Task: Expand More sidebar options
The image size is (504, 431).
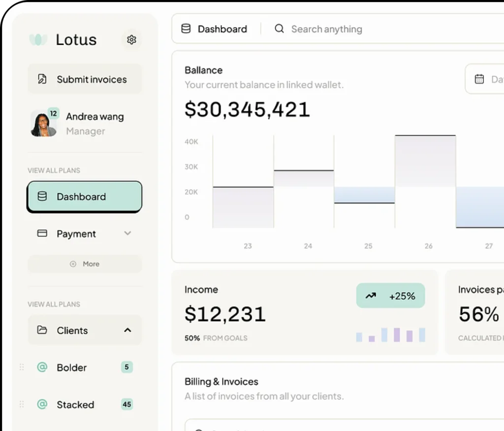Action: [x=85, y=264]
